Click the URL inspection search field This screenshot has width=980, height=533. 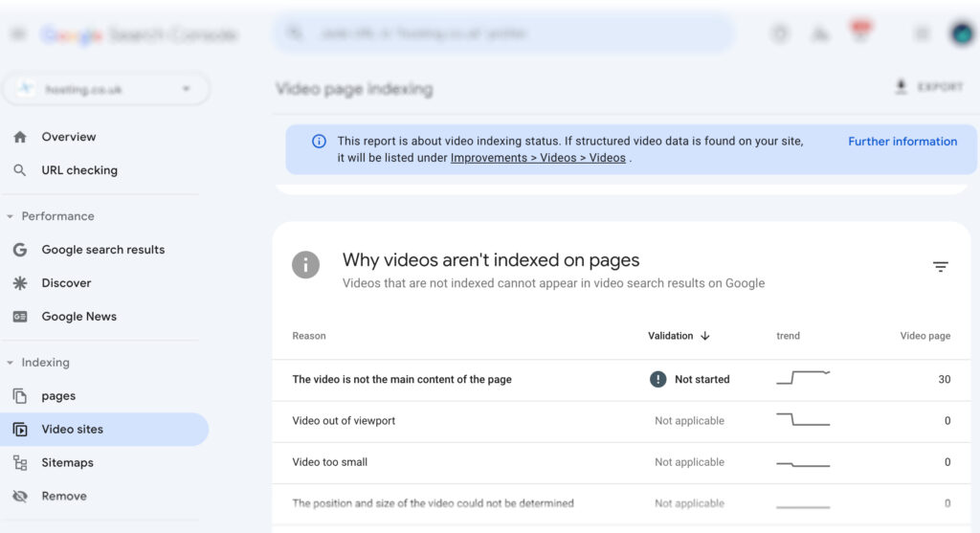click(x=504, y=33)
